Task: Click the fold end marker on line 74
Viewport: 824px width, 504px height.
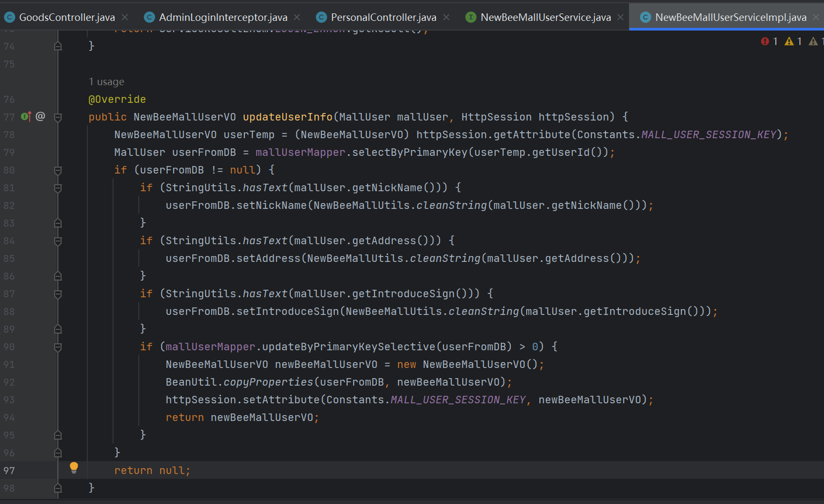Action: click(58, 46)
